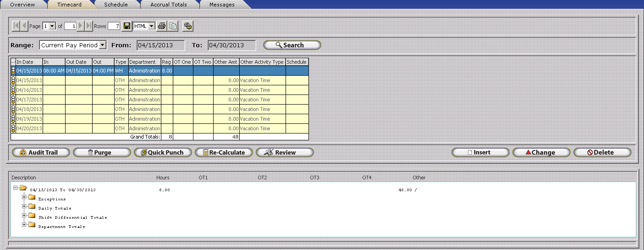Sort by the Department column header
644x250 pixels.
[144, 62]
